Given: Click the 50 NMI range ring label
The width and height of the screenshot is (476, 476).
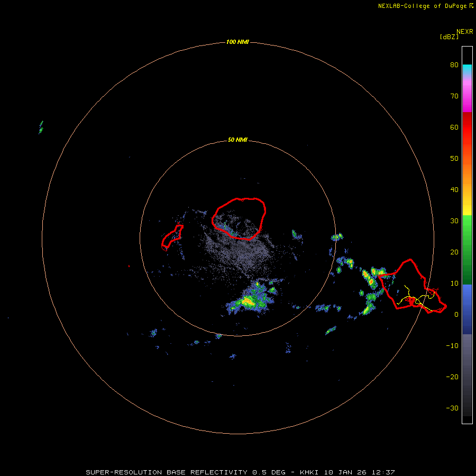Looking at the screenshot, I should tap(237, 140).
